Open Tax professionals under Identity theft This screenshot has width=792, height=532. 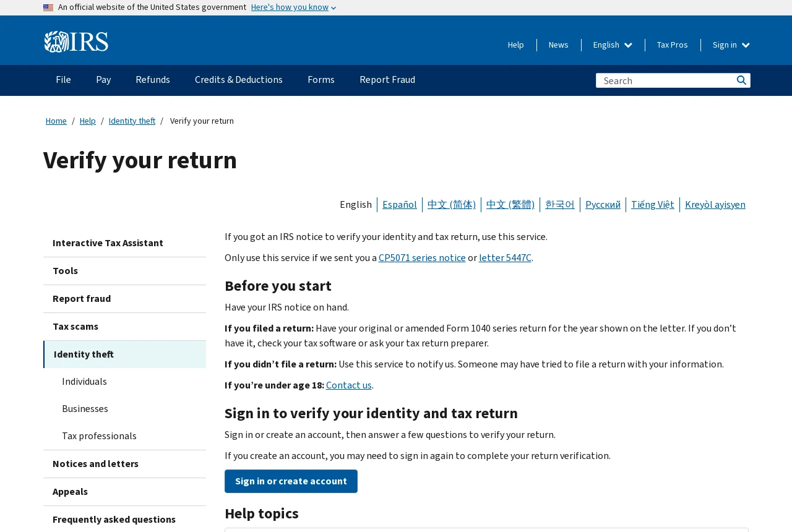[x=124, y=436]
